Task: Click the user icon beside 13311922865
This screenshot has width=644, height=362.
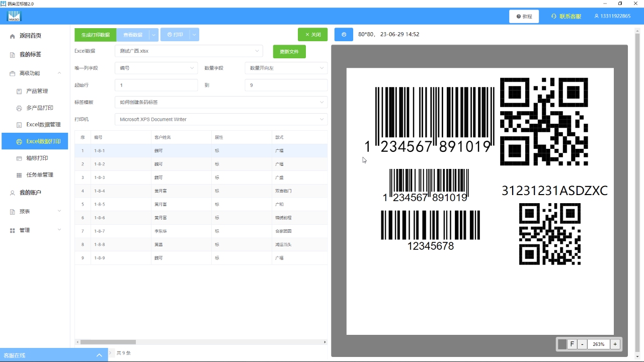Action: tap(597, 17)
